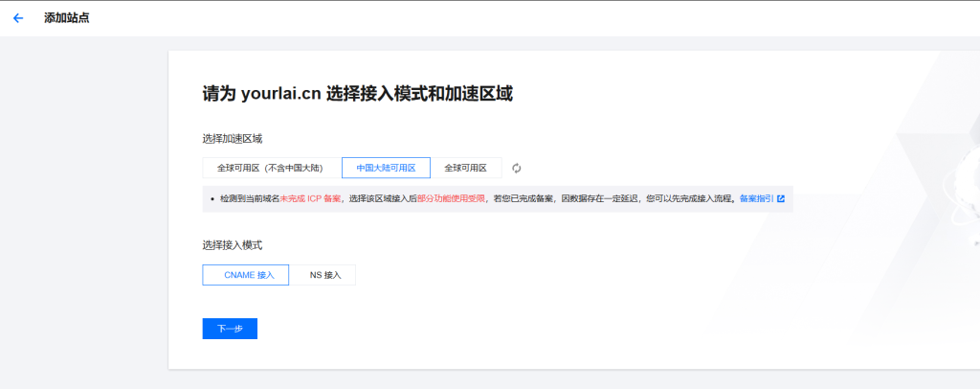Click 选择接入模式和加速区域 in the main heading
This screenshot has height=389, width=980.
point(419,94)
